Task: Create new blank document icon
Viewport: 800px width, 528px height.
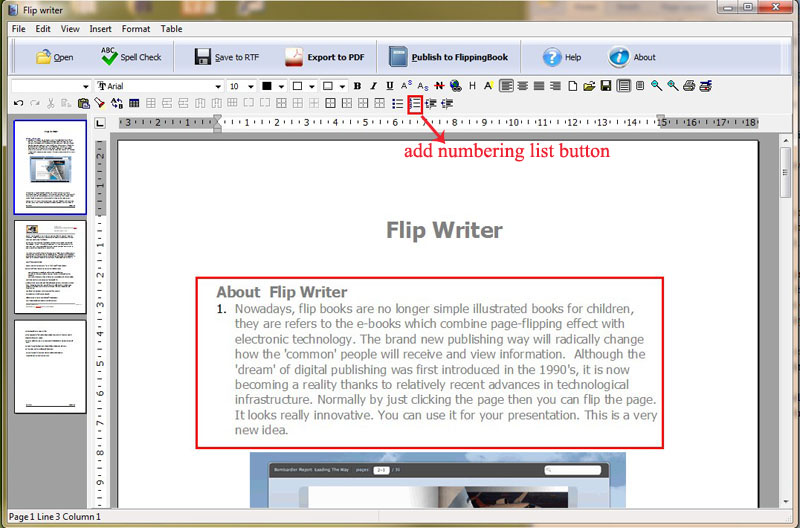Action: (x=573, y=86)
